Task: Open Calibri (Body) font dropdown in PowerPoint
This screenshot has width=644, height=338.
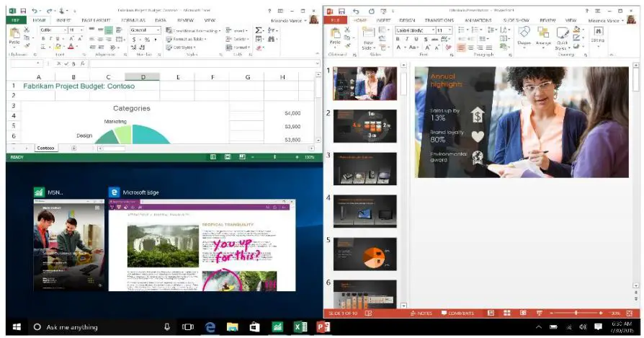Action: coord(433,30)
